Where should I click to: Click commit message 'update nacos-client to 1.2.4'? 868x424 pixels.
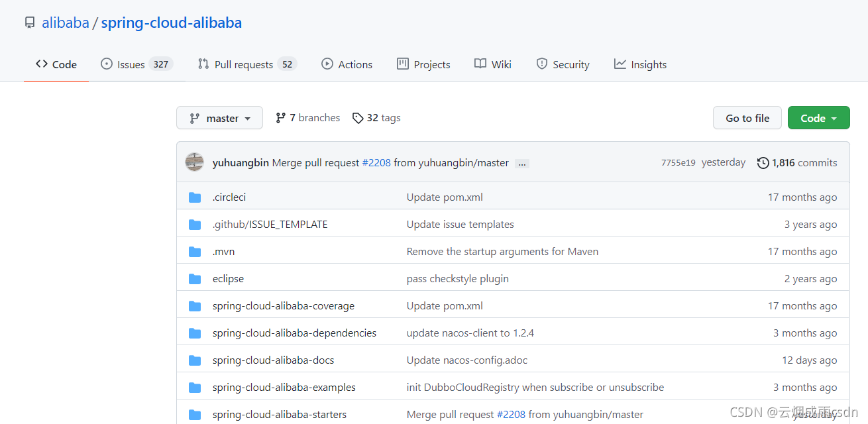470,333
